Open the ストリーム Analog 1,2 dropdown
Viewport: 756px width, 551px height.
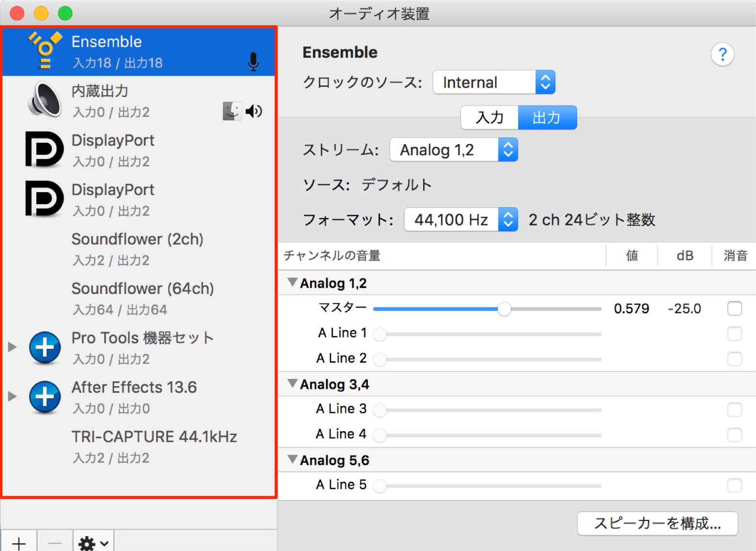(x=454, y=150)
